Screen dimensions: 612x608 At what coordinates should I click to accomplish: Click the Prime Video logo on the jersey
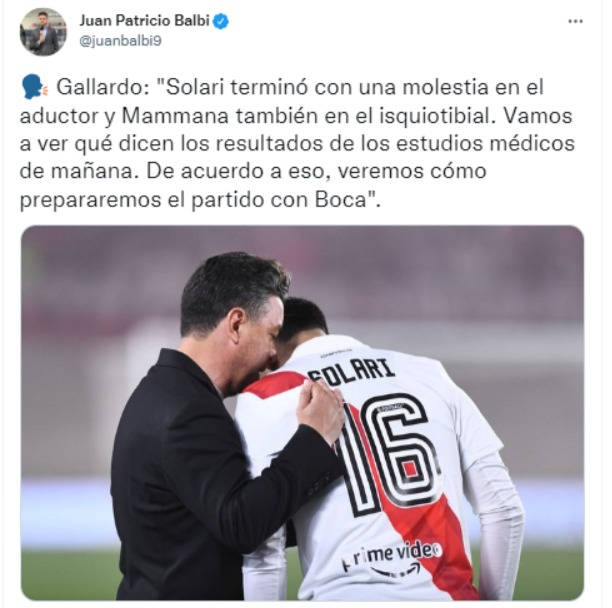[392, 556]
